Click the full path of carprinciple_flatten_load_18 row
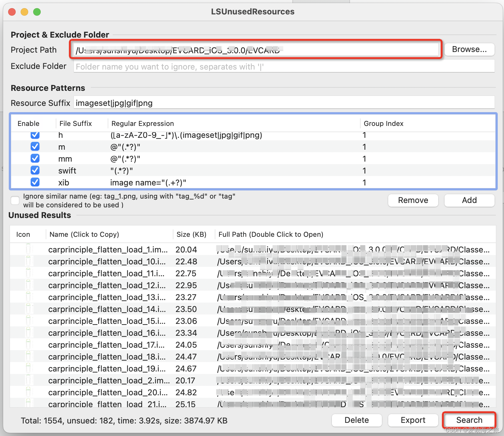The width and height of the screenshot is (504, 436). (353, 357)
